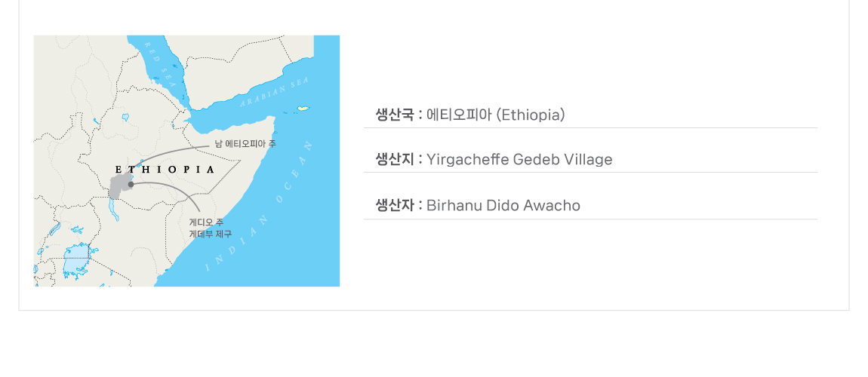Click the 생산지 label
The image size is (868, 377).
(395, 159)
